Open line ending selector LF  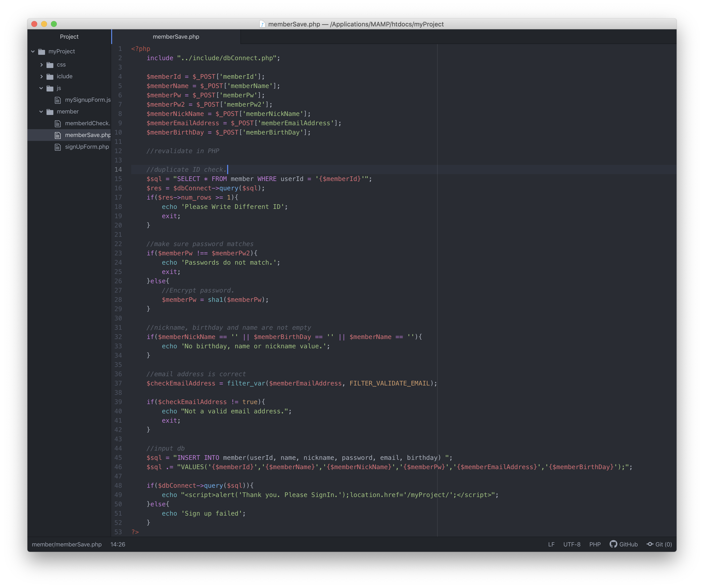[x=551, y=544]
